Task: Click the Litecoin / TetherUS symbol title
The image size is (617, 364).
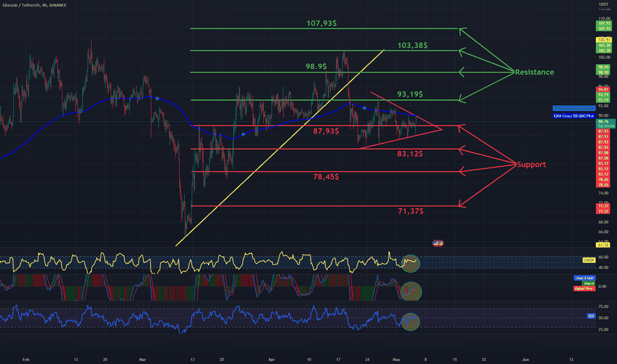Action: (x=34, y=5)
